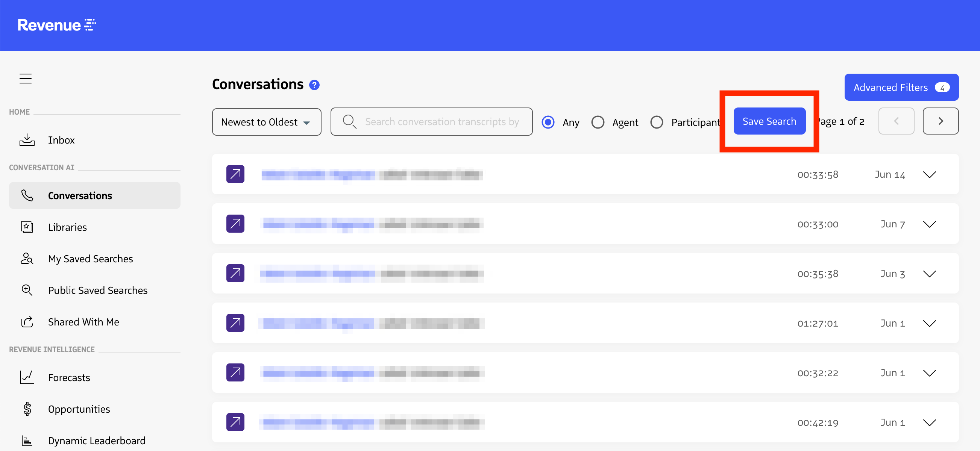Viewport: 980px width, 451px height.
Task: Open the hamburger navigation menu
Action: (x=26, y=78)
